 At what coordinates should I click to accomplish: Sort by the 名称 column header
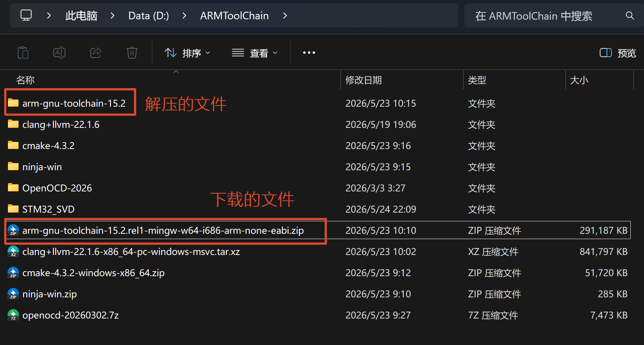click(x=25, y=80)
